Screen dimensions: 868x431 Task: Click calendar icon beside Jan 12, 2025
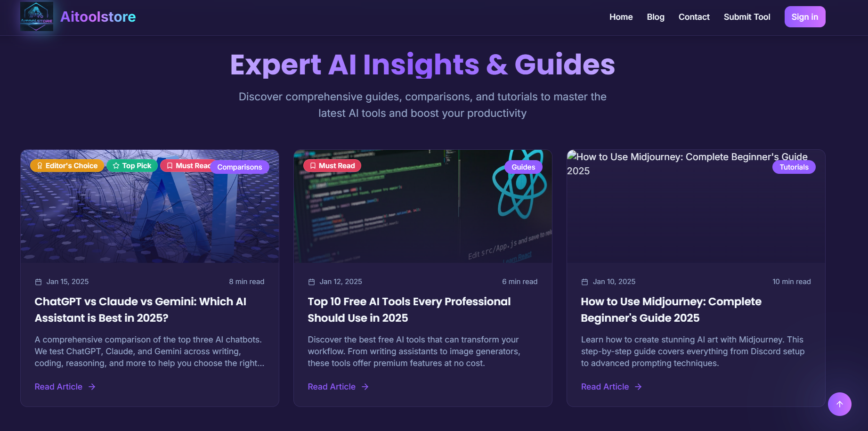click(311, 282)
